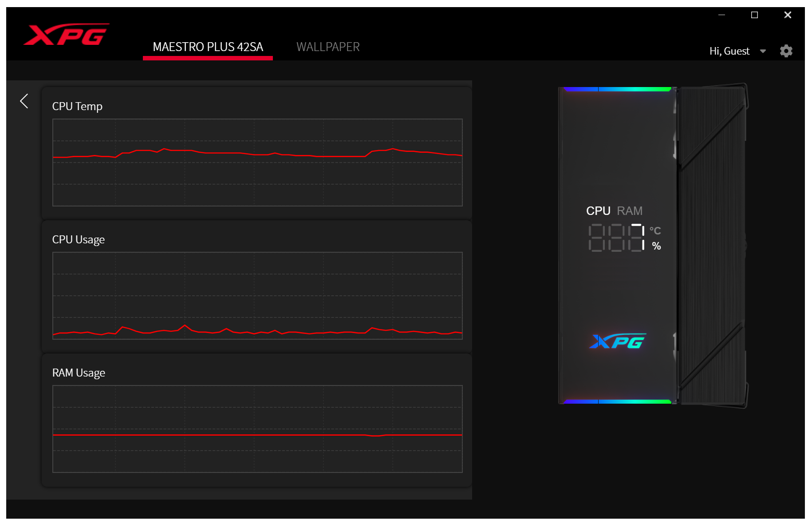The image size is (812, 524).
Task: Click the top RGB light strip on device
Action: pyautogui.click(x=617, y=89)
